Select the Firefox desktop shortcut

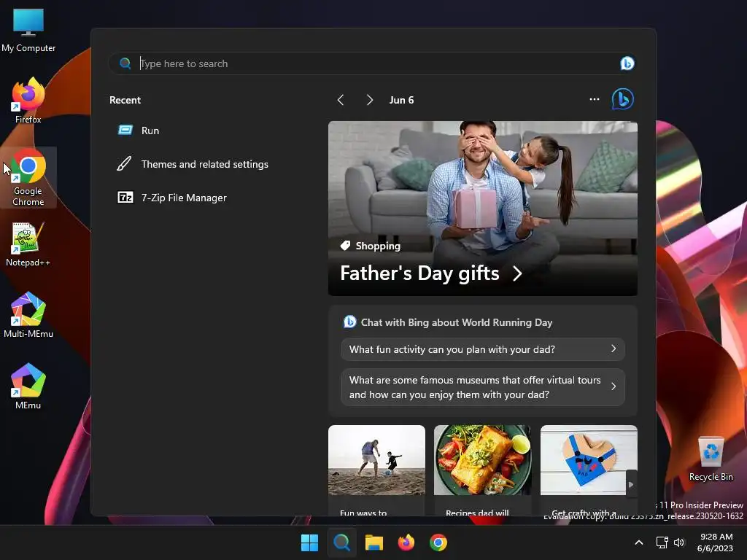(x=28, y=101)
